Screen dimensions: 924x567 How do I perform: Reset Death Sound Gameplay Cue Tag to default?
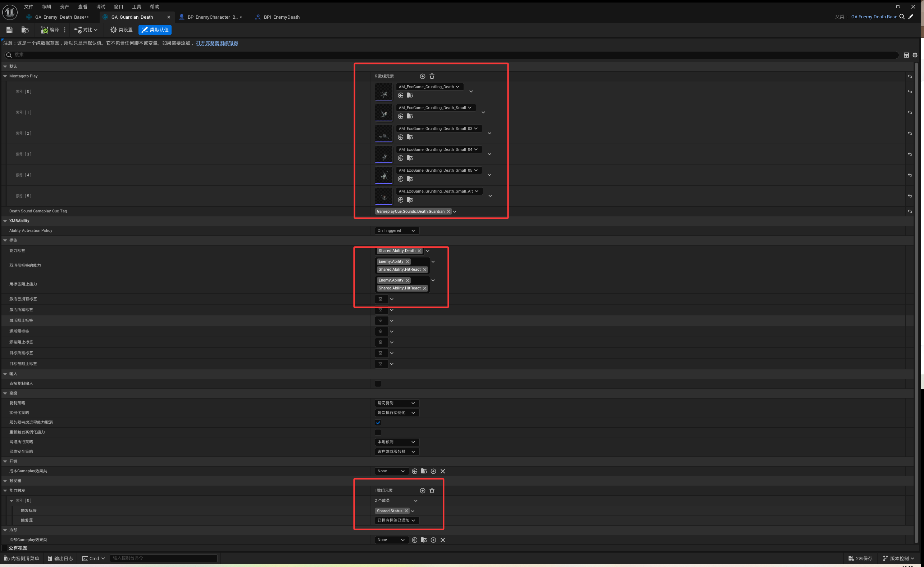coord(909,211)
